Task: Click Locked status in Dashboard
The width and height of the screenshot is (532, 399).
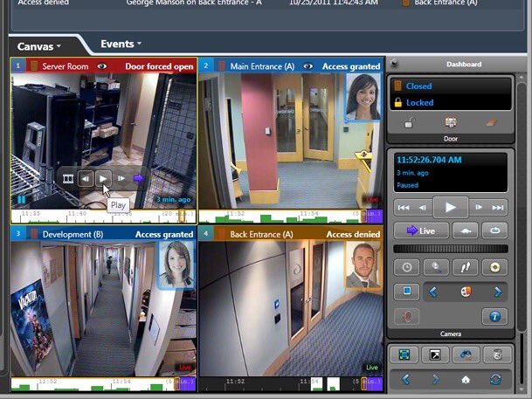Action: click(x=419, y=102)
